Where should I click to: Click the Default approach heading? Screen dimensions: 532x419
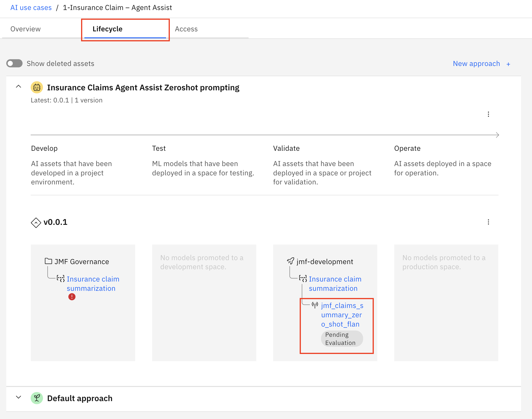click(80, 398)
